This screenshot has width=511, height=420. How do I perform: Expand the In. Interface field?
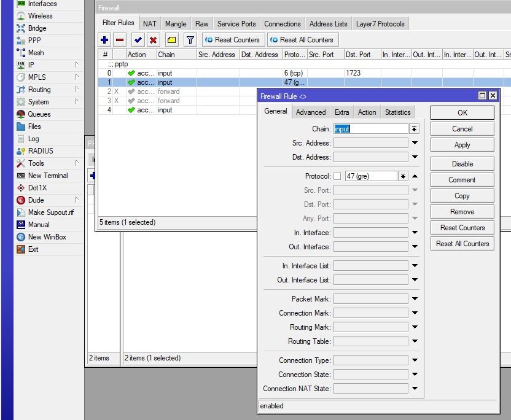(x=415, y=233)
